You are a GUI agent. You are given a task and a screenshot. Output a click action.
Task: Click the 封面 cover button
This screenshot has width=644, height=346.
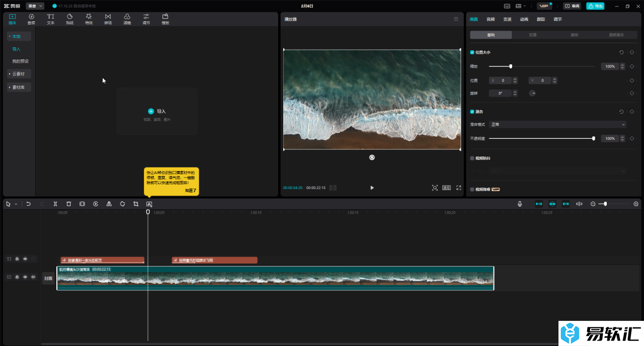tap(48, 278)
